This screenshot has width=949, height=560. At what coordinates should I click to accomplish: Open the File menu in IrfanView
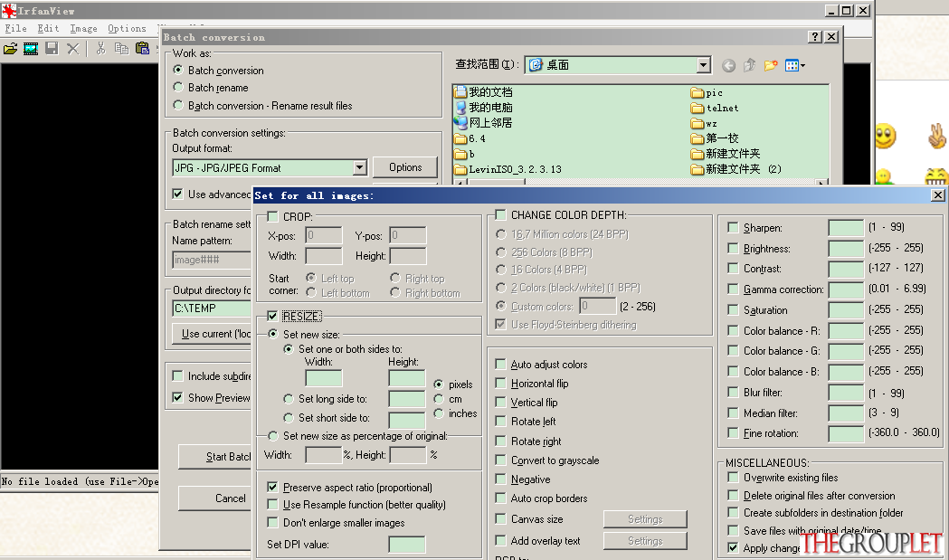coord(15,28)
